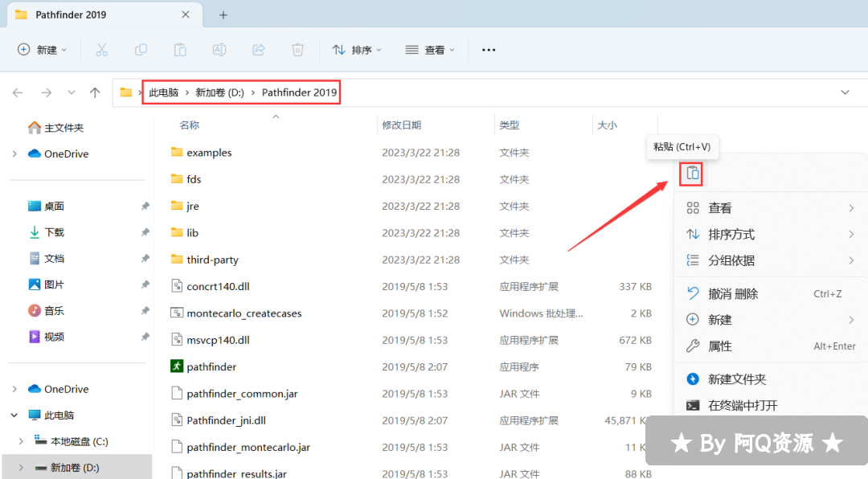868x479 pixels.
Task: Open the 新建 dropdown in toolbar
Action: (42, 50)
